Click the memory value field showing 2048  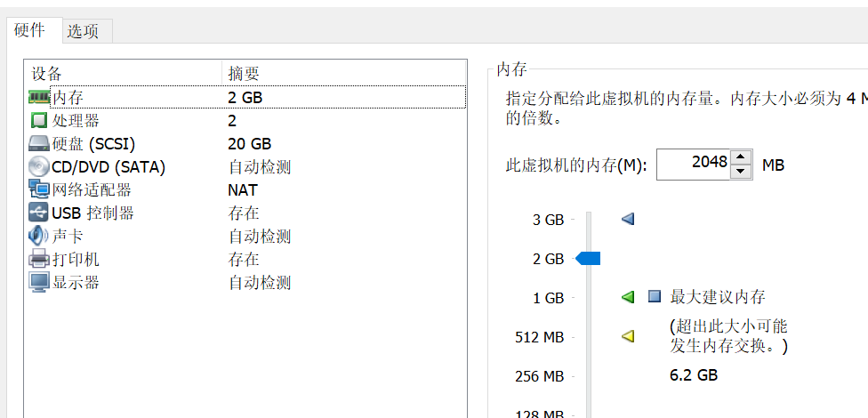(693, 165)
